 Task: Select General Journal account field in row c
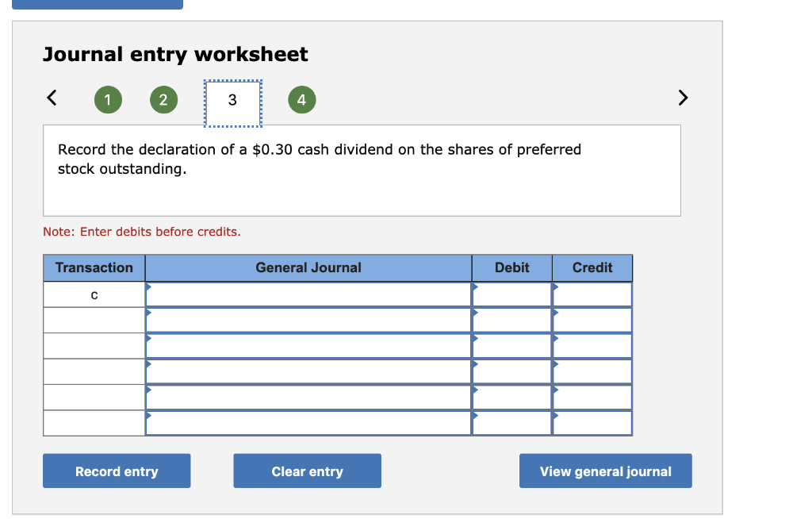point(308,294)
